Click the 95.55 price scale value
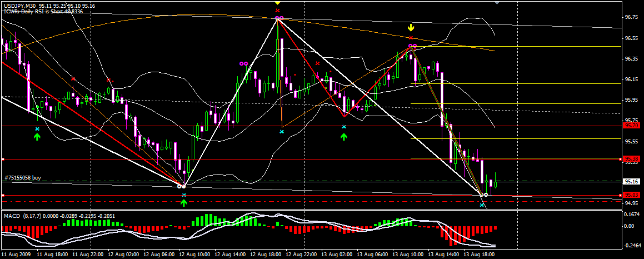The width and height of the screenshot is (644, 259). click(x=631, y=141)
